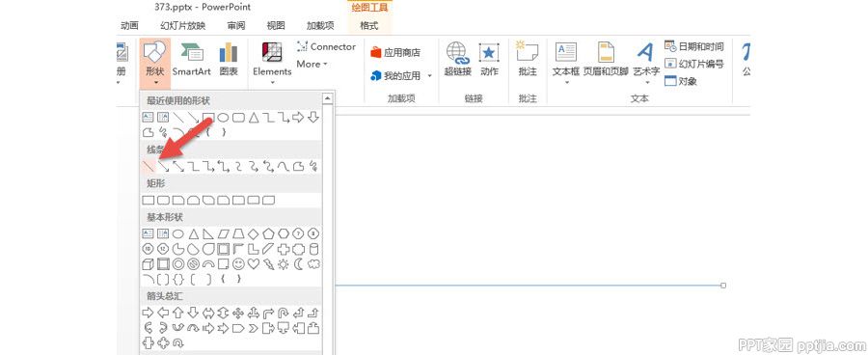868x355 pixels.
Task: Open the 形状 shapes dropdown
Action: [x=155, y=65]
